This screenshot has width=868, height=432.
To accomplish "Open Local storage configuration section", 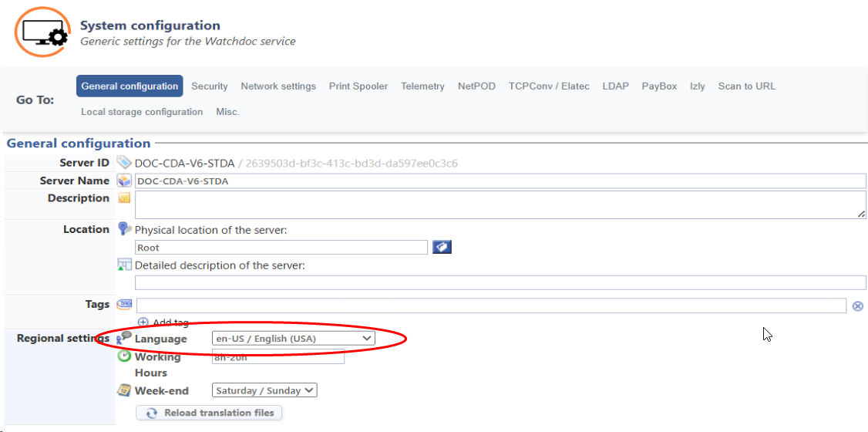I will pyautogui.click(x=142, y=112).
